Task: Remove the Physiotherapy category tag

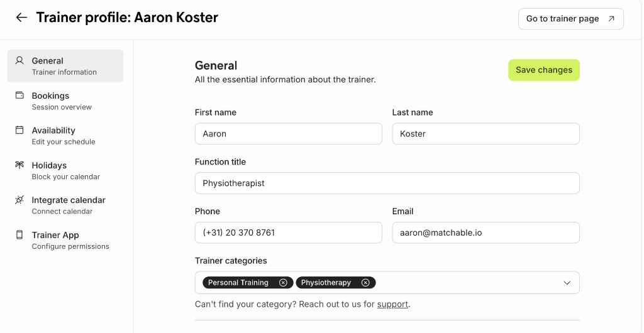Action: [365, 283]
